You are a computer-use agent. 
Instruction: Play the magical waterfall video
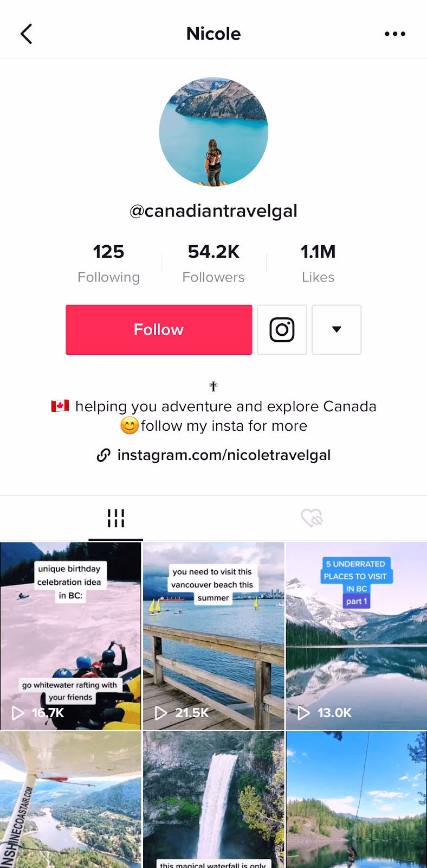click(x=214, y=800)
